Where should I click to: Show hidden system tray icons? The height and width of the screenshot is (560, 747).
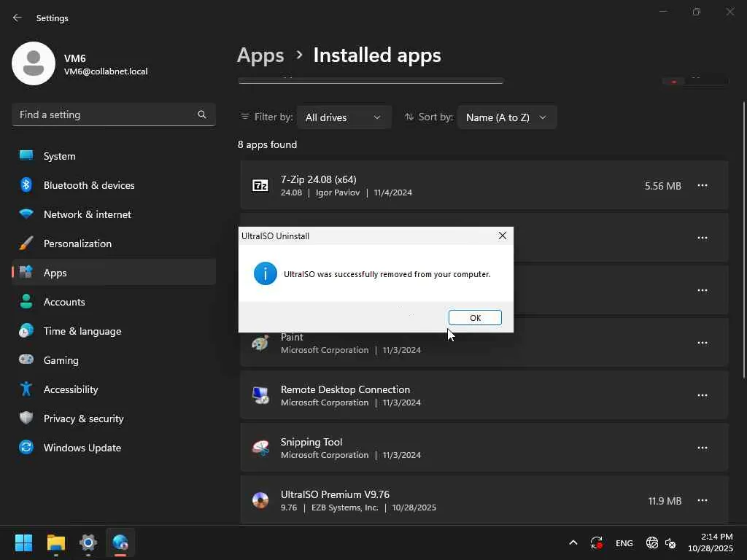tap(573, 542)
